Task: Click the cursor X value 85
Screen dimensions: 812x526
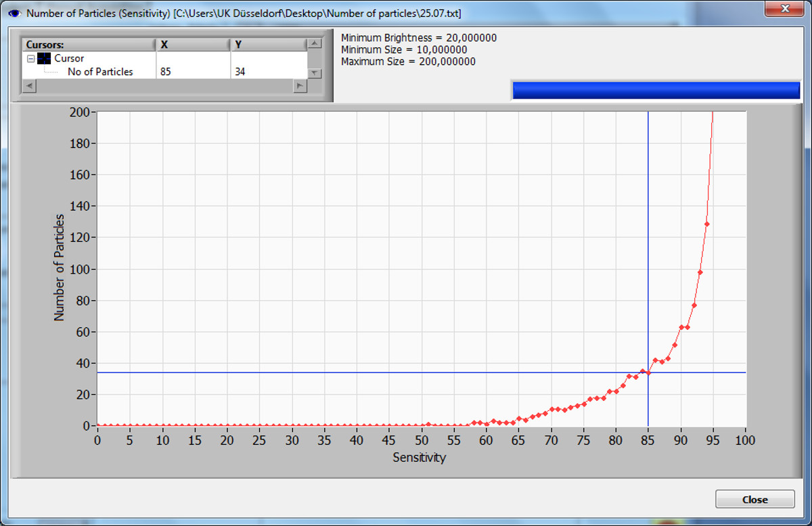Action: (166, 72)
